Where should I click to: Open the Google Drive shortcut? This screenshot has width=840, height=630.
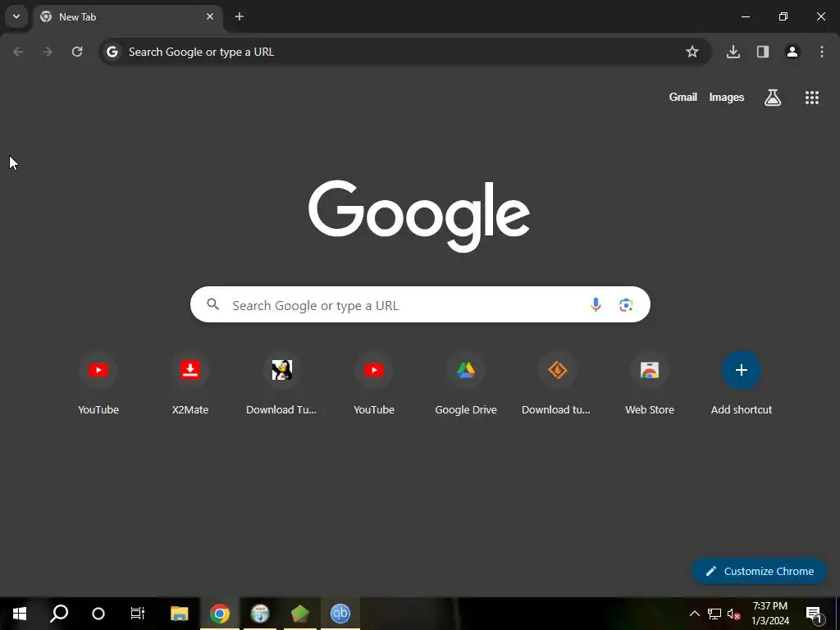[466, 384]
